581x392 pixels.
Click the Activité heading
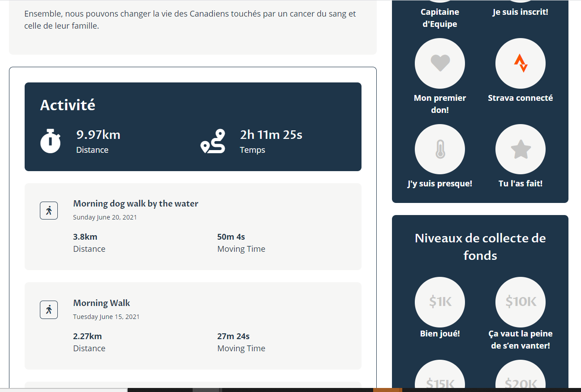pyautogui.click(x=68, y=105)
